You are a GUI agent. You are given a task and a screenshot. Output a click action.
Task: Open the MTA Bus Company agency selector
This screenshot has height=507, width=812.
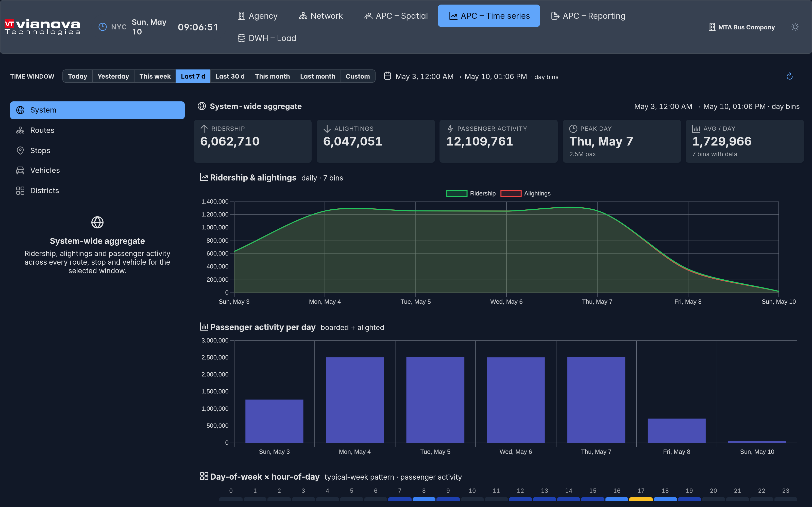[741, 27]
